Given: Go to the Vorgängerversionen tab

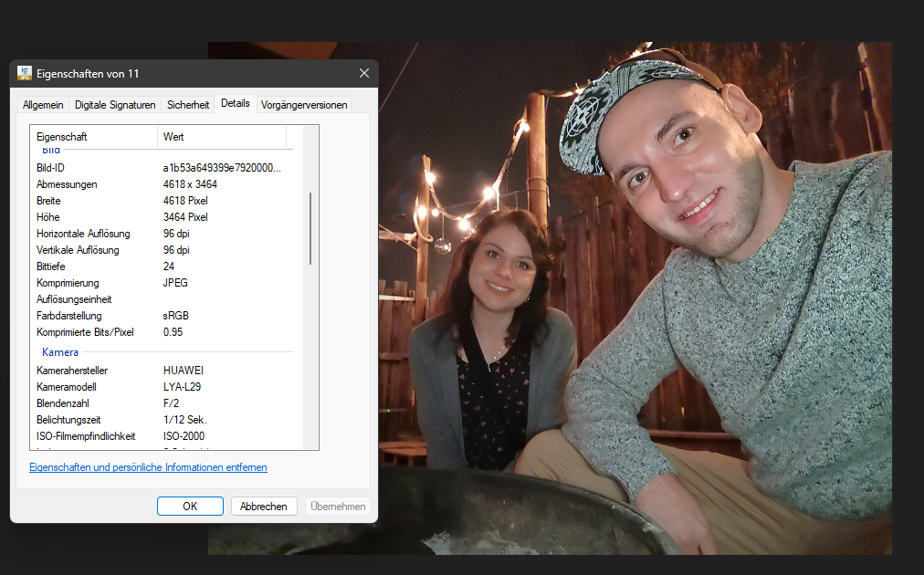Looking at the screenshot, I should pyautogui.click(x=304, y=105).
